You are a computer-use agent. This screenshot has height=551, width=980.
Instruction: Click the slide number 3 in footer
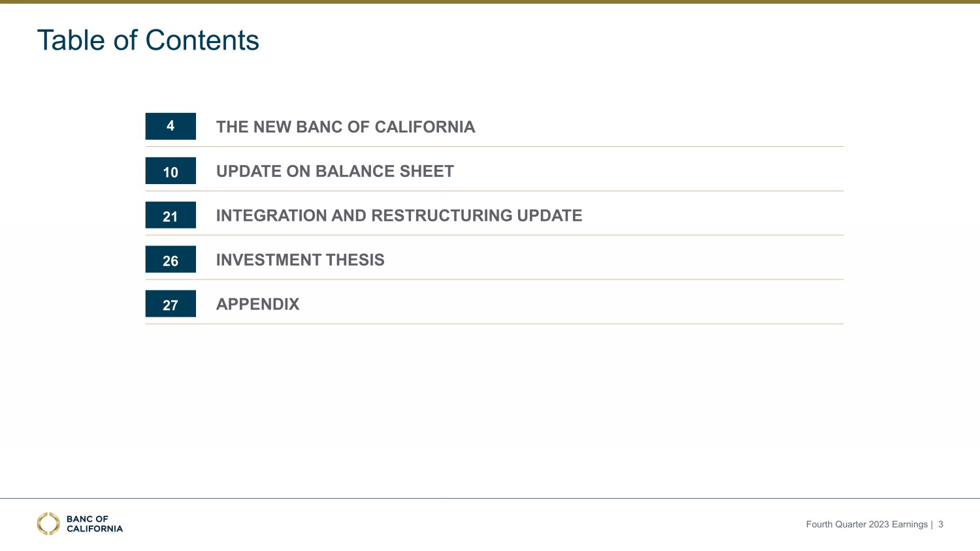point(941,524)
